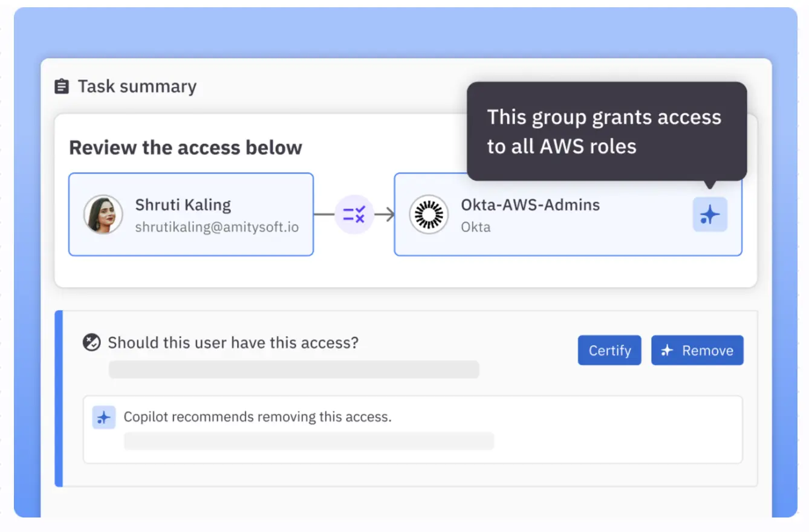Click the 'Task summary' heading
The height and width of the screenshot is (532, 809).
(137, 86)
